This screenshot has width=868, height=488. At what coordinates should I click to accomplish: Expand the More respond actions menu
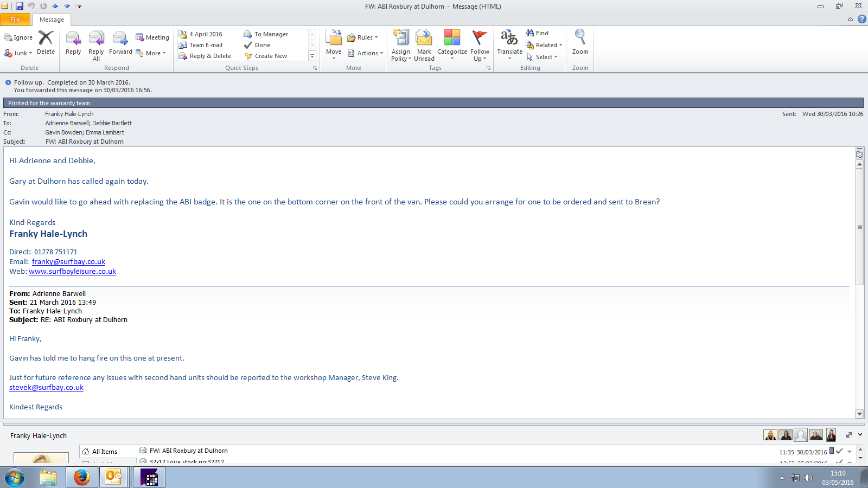151,53
